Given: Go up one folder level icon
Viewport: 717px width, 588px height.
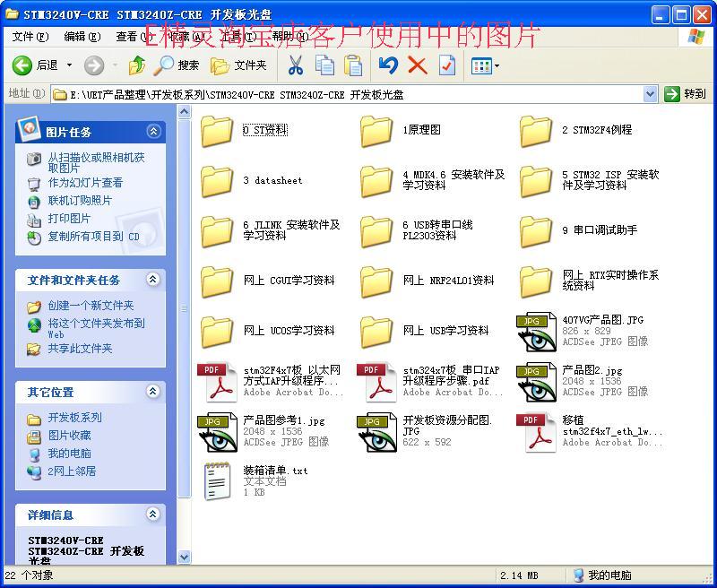Looking at the screenshot, I should [x=136, y=65].
